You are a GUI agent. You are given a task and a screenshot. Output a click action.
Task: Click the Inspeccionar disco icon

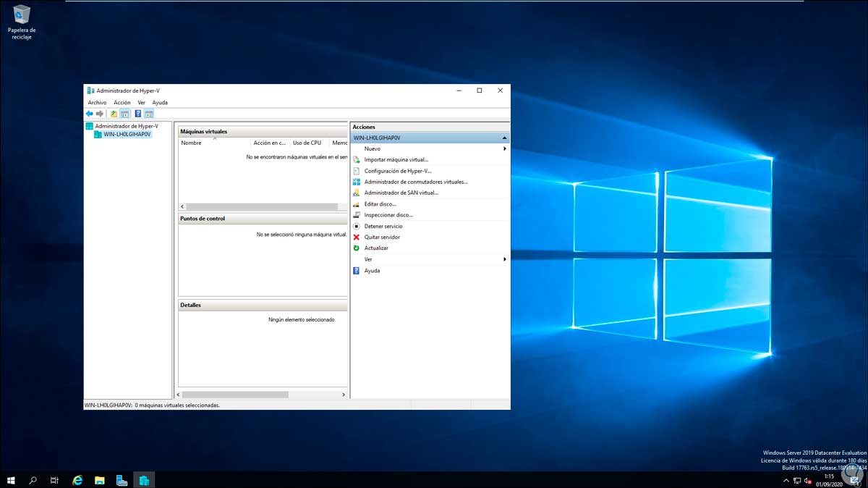click(x=356, y=215)
